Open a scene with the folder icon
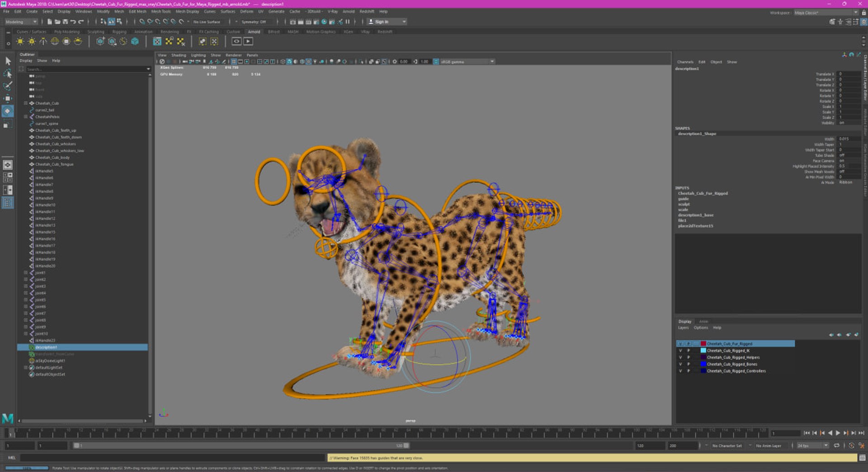Screen dimensions: 868x472 pyautogui.click(x=57, y=22)
